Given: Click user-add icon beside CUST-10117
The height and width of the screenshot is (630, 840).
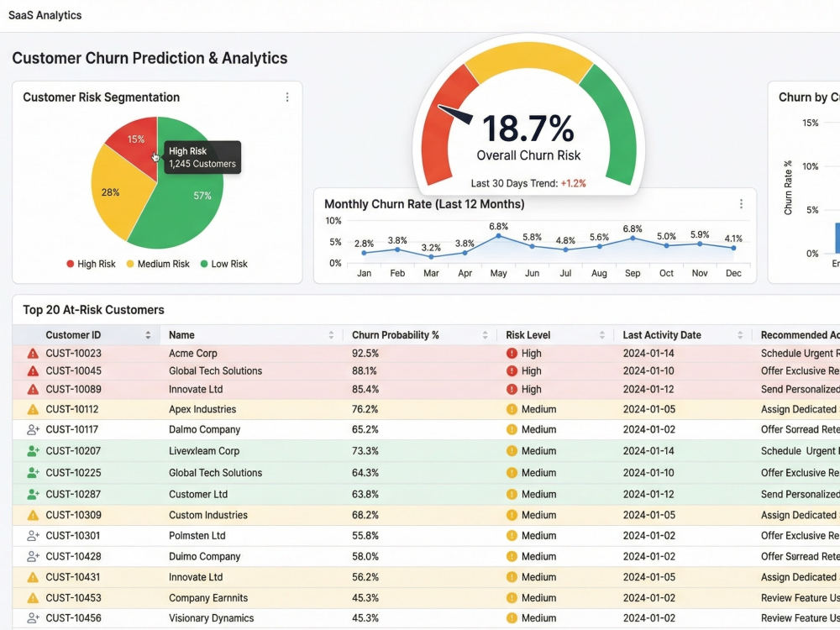Looking at the screenshot, I should pyautogui.click(x=33, y=429).
